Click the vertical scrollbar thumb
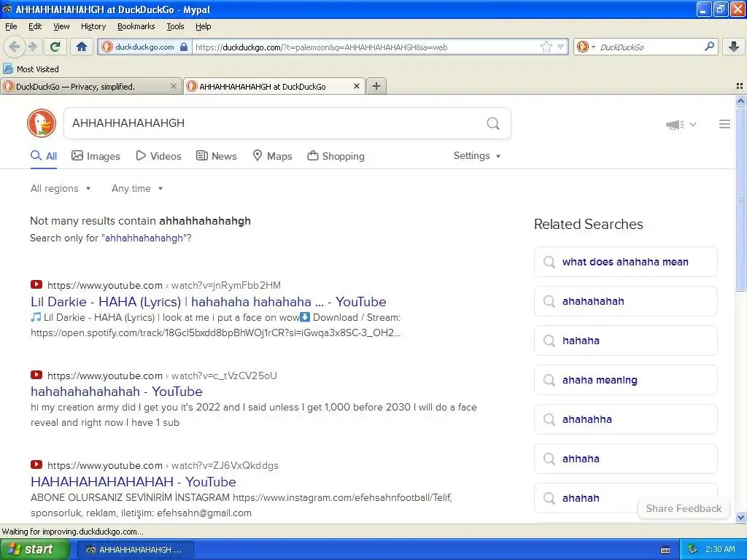Image resolution: width=747 pixels, height=560 pixels. click(x=741, y=199)
